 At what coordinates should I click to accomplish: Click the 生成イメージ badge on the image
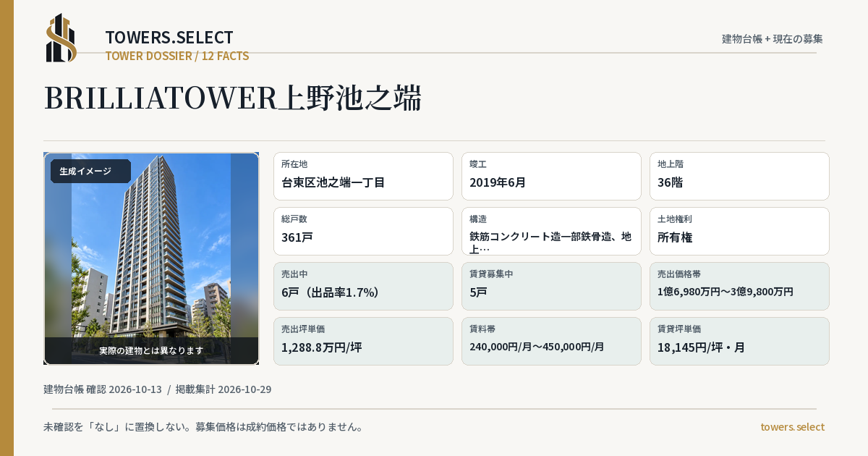90,172
